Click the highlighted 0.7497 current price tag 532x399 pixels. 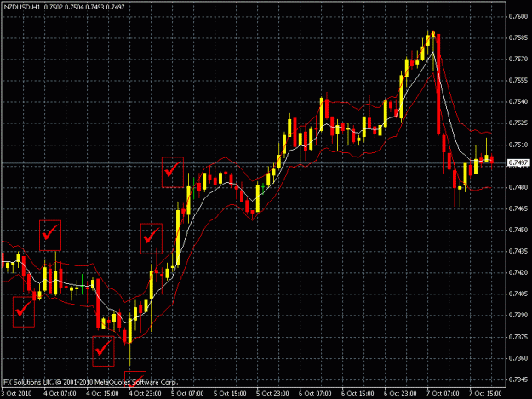click(518, 163)
